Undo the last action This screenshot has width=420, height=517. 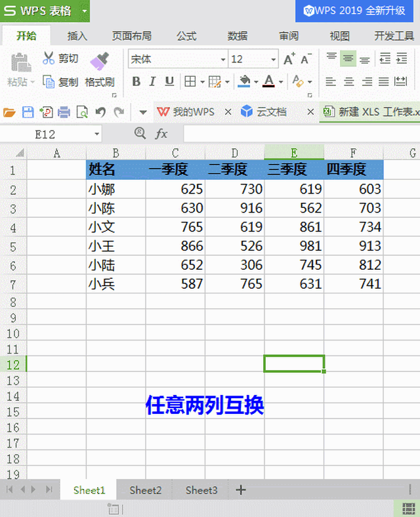coord(100,112)
